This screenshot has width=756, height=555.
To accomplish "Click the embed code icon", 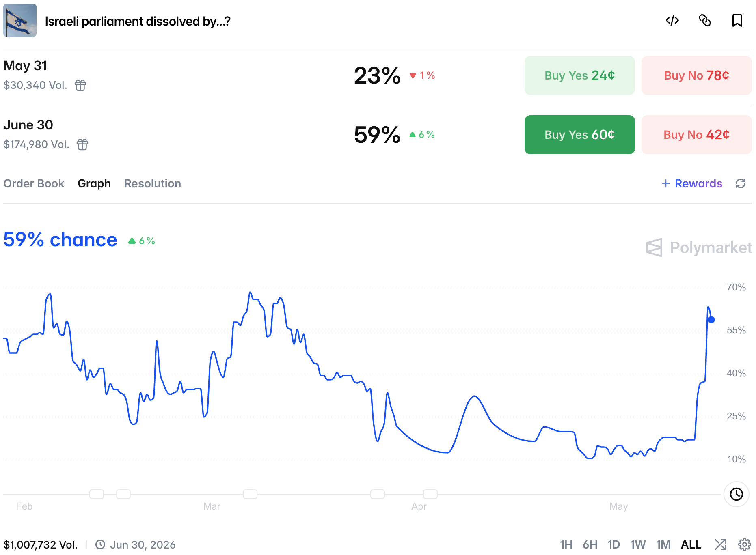I will (672, 20).
